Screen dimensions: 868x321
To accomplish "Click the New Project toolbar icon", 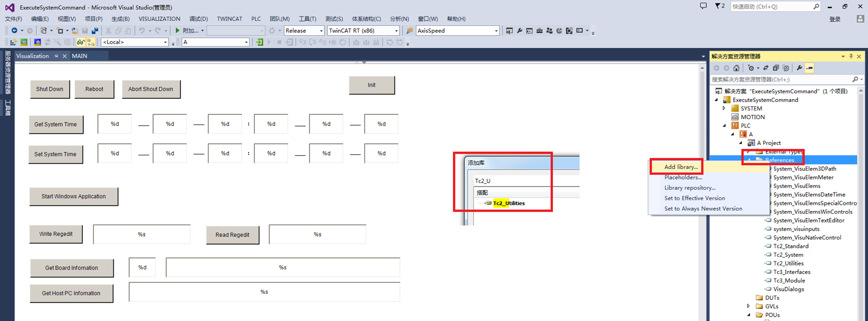I will (x=44, y=30).
